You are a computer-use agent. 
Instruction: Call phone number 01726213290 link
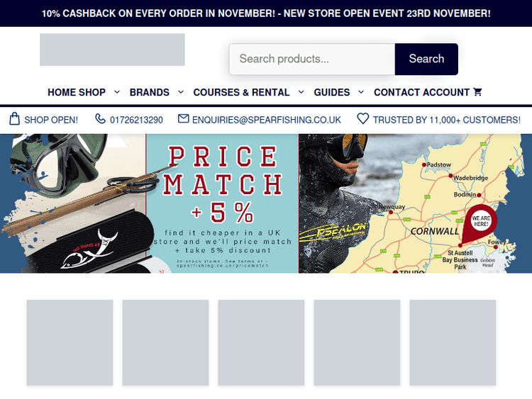click(x=136, y=120)
